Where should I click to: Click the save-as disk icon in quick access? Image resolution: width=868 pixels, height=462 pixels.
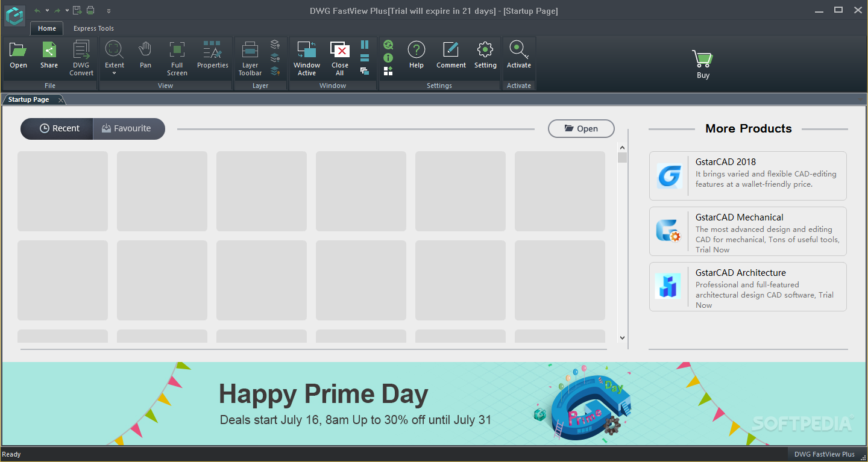pyautogui.click(x=77, y=10)
